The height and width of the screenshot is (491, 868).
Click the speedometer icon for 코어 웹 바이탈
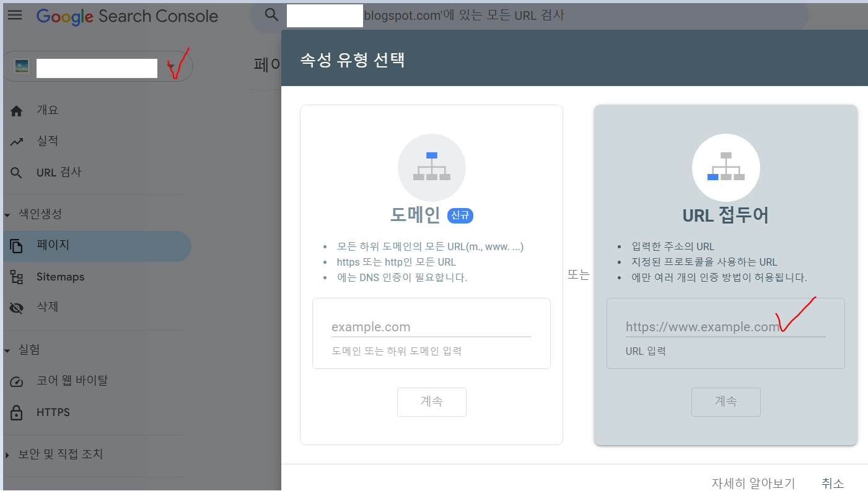pos(17,381)
